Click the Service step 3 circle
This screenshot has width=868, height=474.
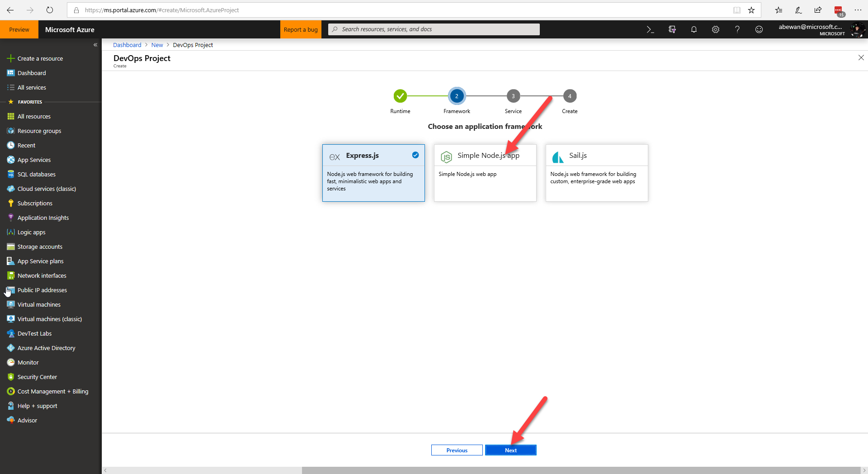513,96
